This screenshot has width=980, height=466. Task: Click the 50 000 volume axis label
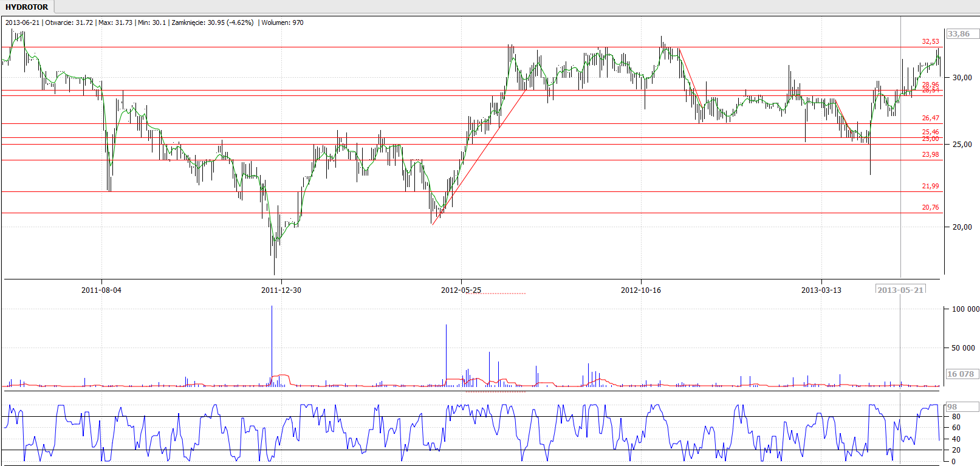pyautogui.click(x=963, y=348)
